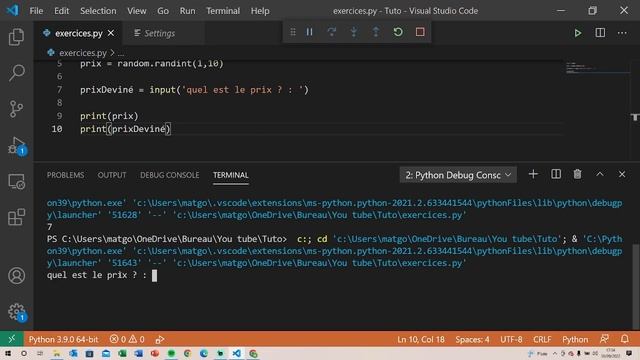Open the Run and Debug view
640x360 pixels.
point(16,145)
